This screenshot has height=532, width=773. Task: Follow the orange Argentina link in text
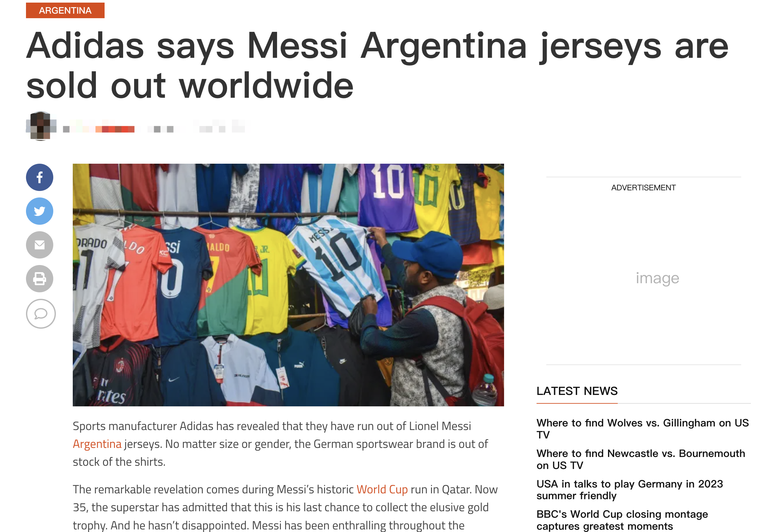97,445
